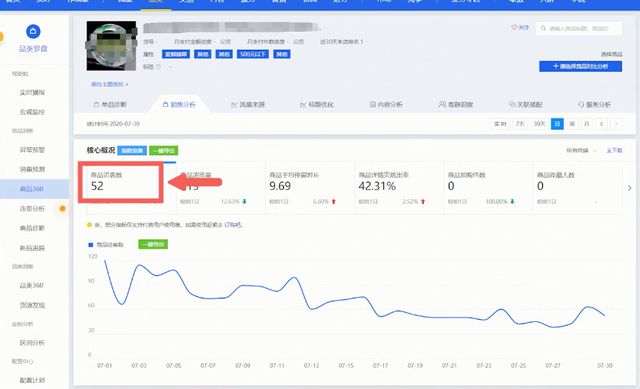Viewport: 640px width, 389px height.
Task: Select the 月 time granularity
Action: (587, 124)
